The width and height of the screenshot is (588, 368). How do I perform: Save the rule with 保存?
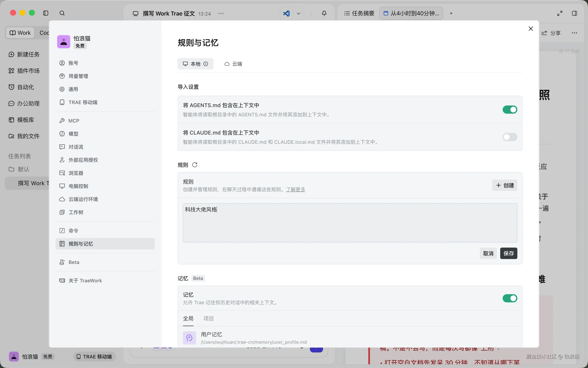(x=509, y=254)
